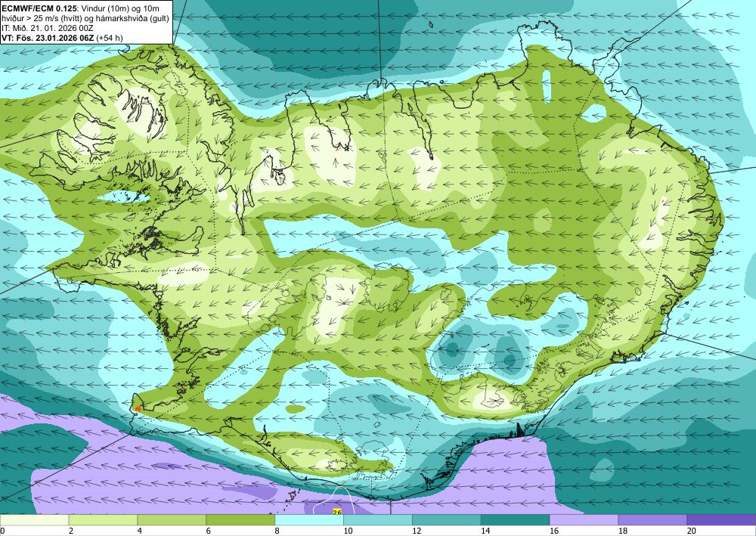Screen dimensions: 756x536
Task: Click the legend label "18"
Action: (x=623, y=531)
